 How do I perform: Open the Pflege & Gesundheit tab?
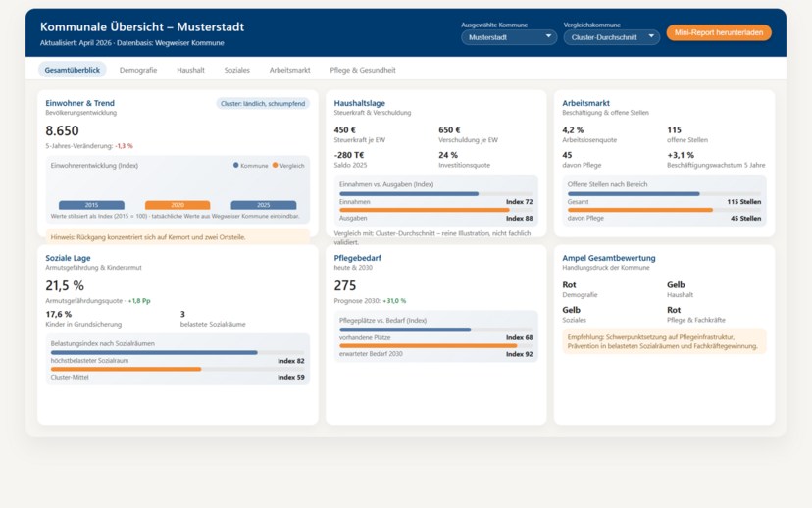tap(363, 70)
